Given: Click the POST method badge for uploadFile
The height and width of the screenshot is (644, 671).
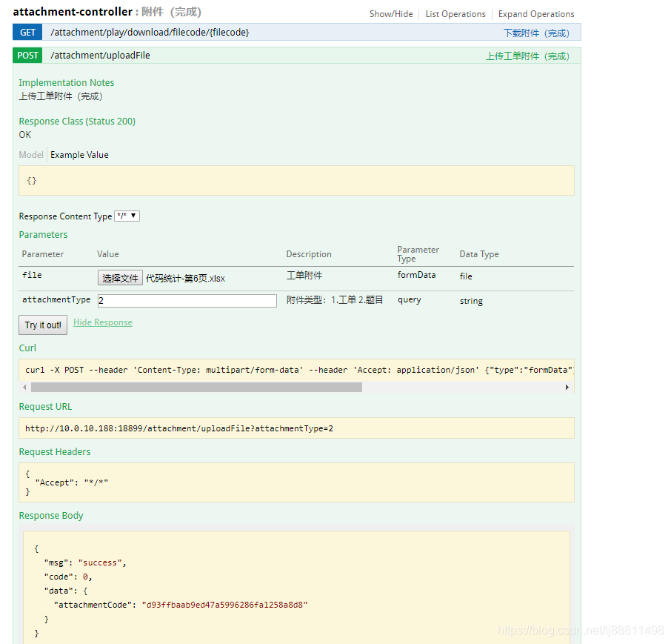Looking at the screenshot, I should pyautogui.click(x=27, y=55).
